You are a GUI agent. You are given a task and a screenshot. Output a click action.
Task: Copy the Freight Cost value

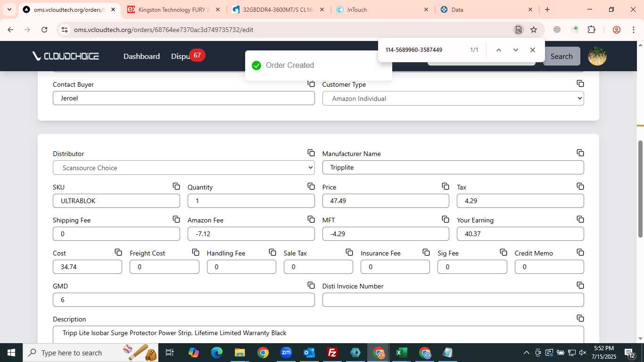196,253
